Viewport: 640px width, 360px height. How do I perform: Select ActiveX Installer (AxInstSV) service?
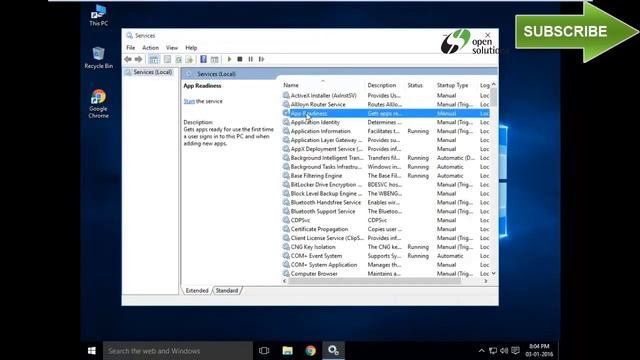pos(385,96)
